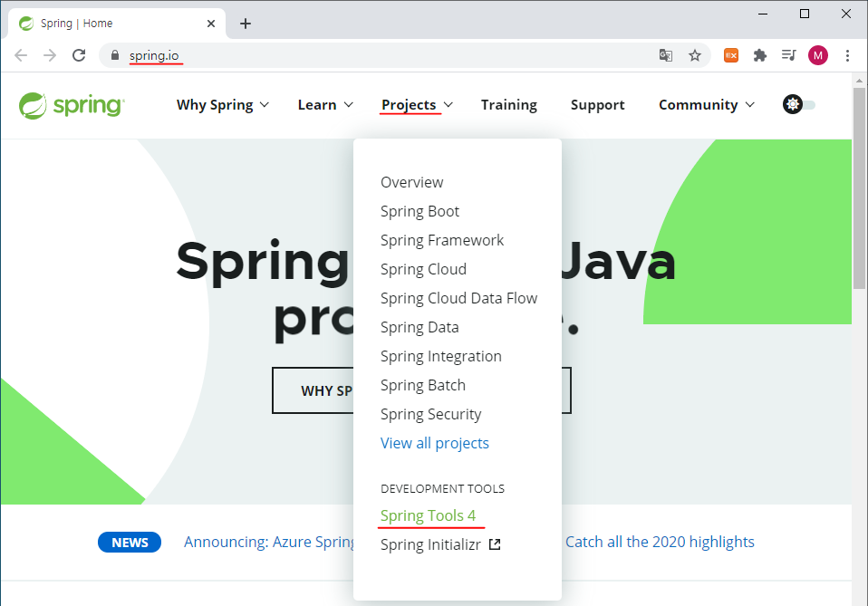The width and height of the screenshot is (868, 606).
Task: Click the WHY SP... outlined button
Action: coord(313,390)
